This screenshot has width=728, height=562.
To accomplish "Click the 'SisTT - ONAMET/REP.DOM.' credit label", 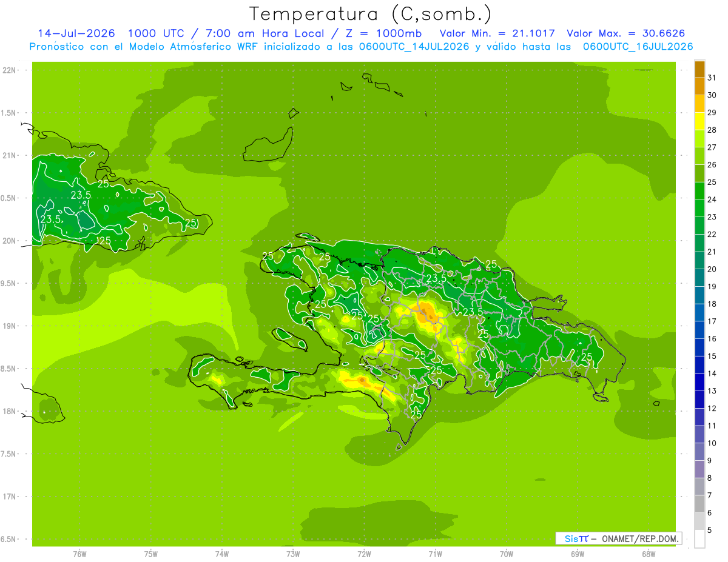I will [x=618, y=538].
